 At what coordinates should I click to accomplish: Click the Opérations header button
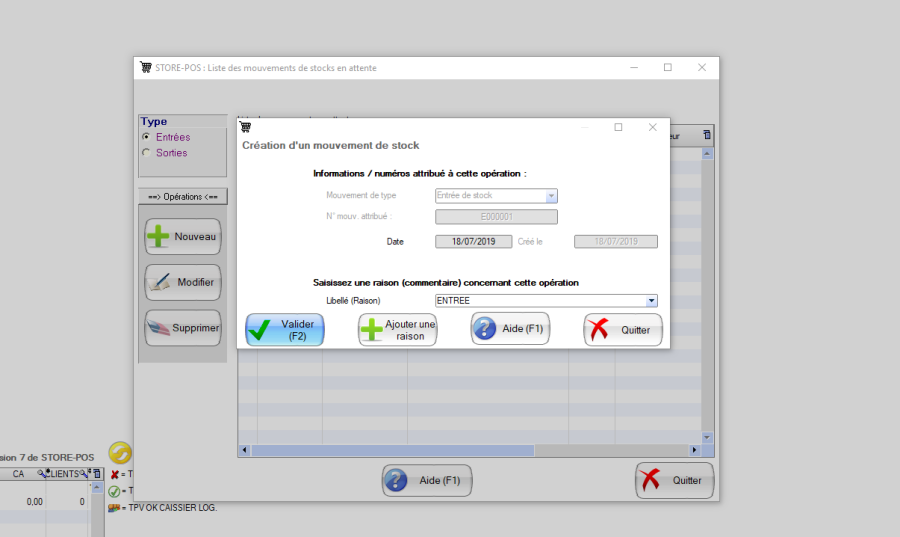pyautogui.click(x=183, y=197)
